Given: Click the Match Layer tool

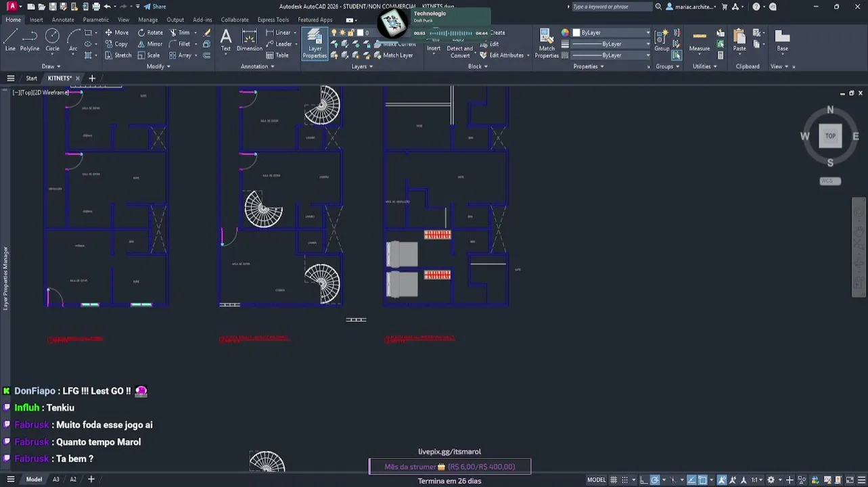Looking at the screenshot, I should [x=392, y=55].
